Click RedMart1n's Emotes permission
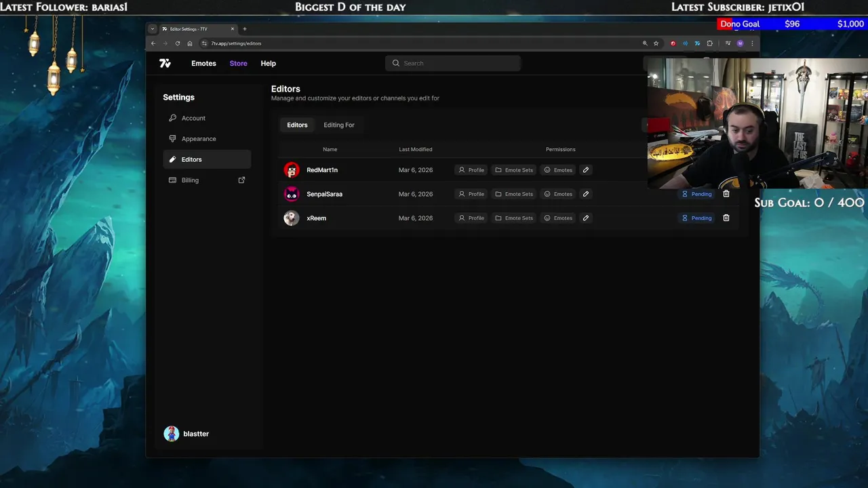The width and height of the screenshot is (868, 488). tap(558, 170)
